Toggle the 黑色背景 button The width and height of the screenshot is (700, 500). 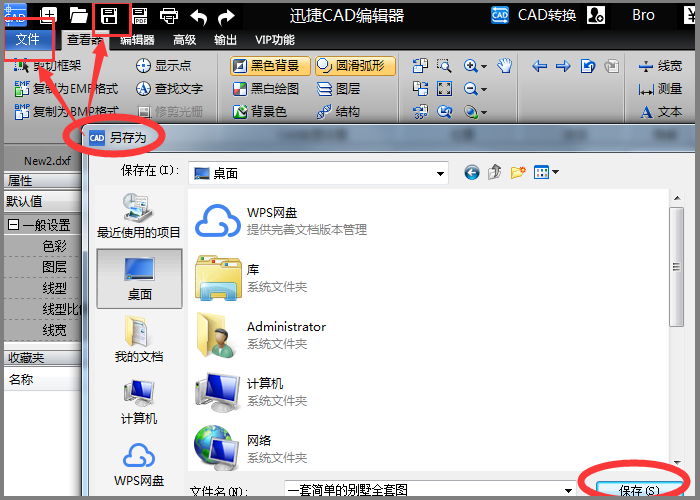270,66
